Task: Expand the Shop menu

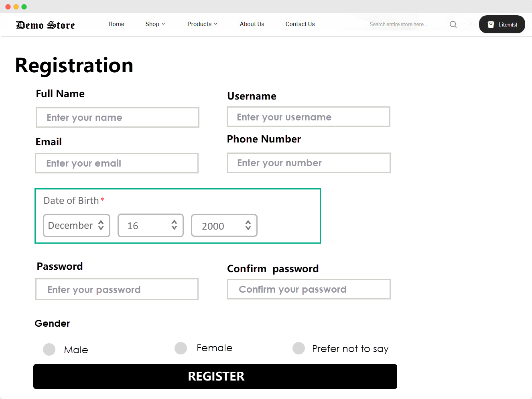Action: pos(155,24)
